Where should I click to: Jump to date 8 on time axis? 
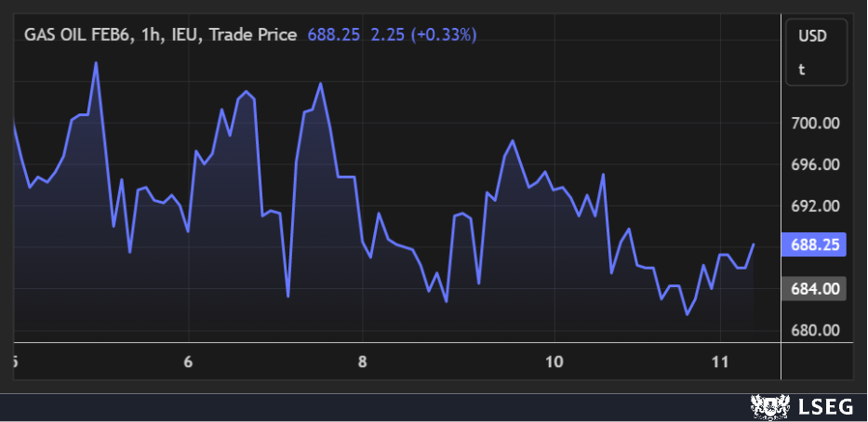pos(363,362)
